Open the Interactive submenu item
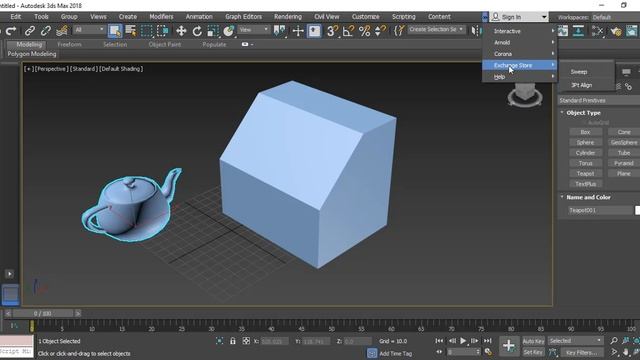The image size is (640, 360). [x=520, y=31]
